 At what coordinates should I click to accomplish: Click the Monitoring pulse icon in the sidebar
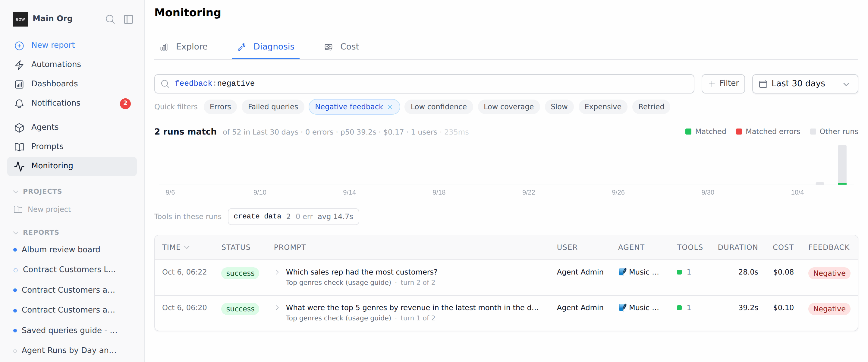[x=19, y=166]
